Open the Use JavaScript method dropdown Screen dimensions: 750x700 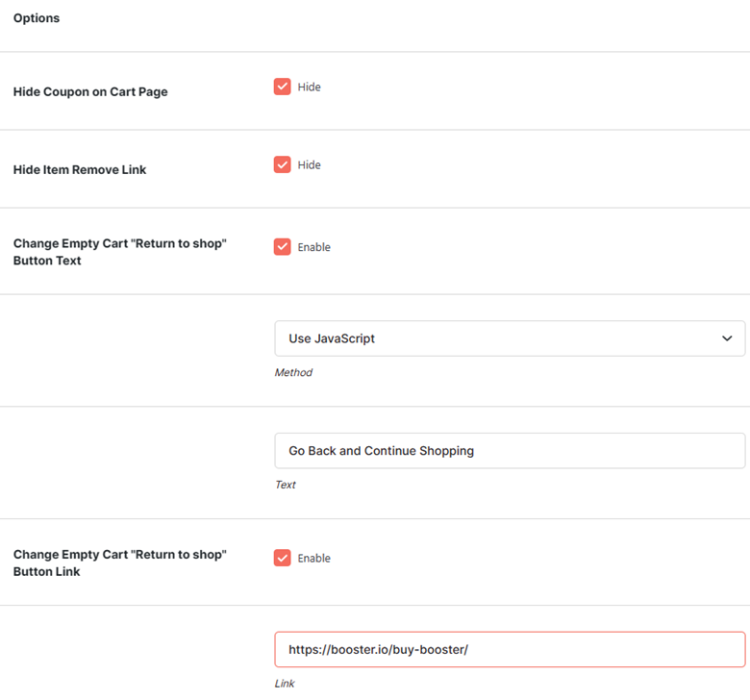coord(510,338)
